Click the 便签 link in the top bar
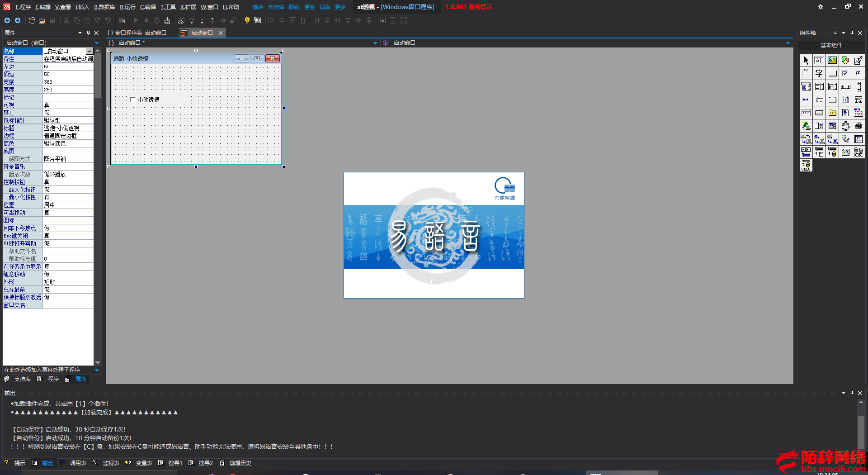This screenshot has width=868, height=475. pyautogui.click(x=309, y=7)
